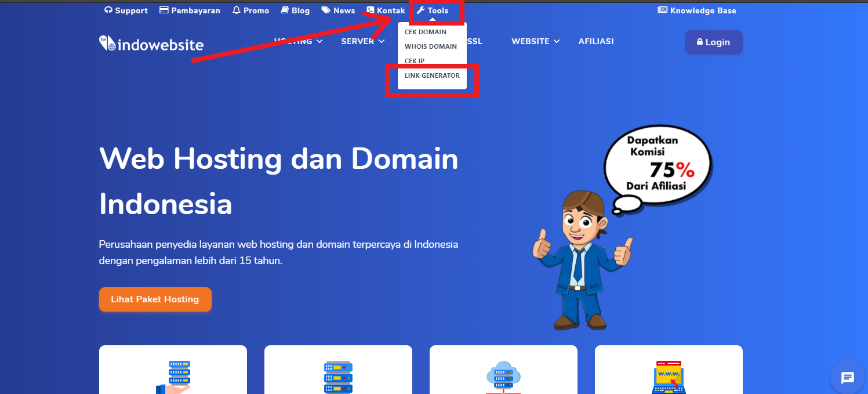
Task: Click the News tag icon
Action: (x=325, y=10)
